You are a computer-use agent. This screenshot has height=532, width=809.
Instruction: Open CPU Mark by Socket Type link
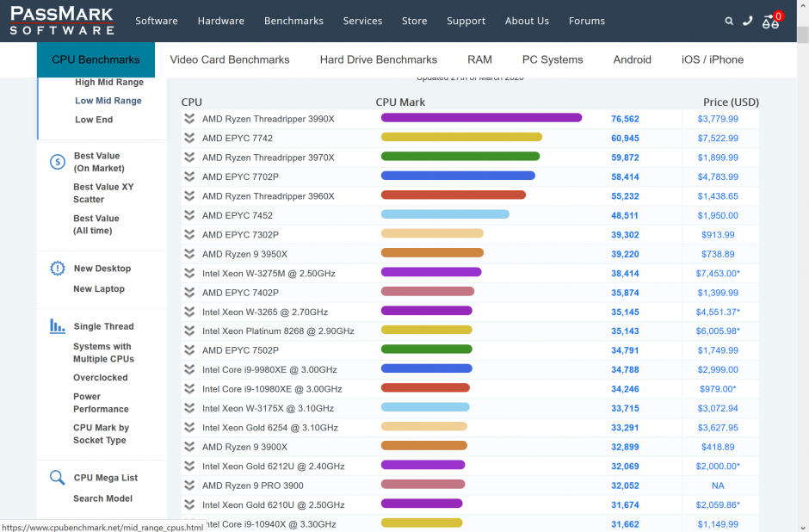click(102, 434)
